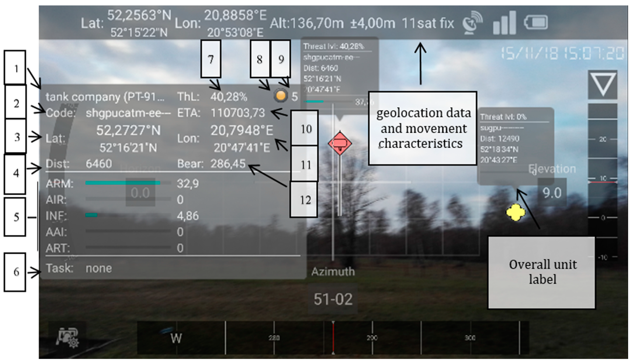
Task: Select the Task none field
Action: click(99, 269)
